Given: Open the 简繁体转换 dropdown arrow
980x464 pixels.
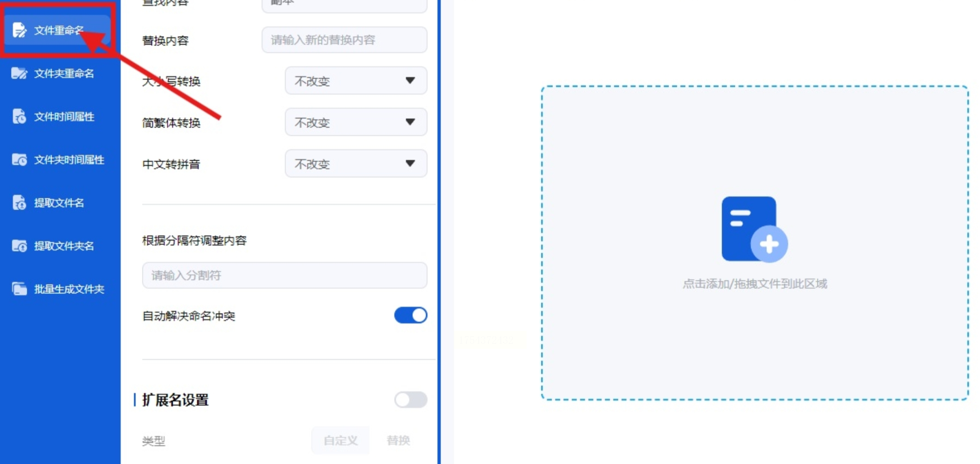Looking at the screenshot, I should 410,122.
